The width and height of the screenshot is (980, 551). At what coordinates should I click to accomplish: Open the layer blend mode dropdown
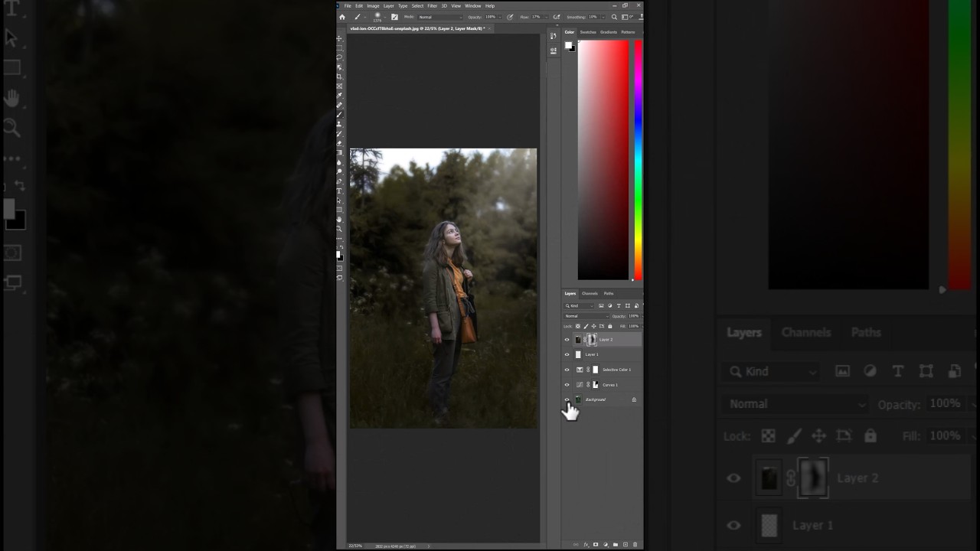[x=586, y=316]
